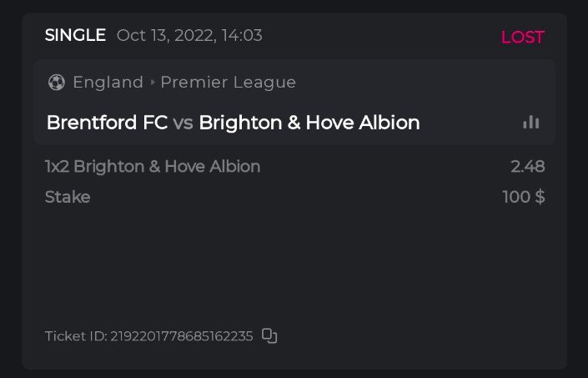Click the LOST status label

[x=522, y=38]
